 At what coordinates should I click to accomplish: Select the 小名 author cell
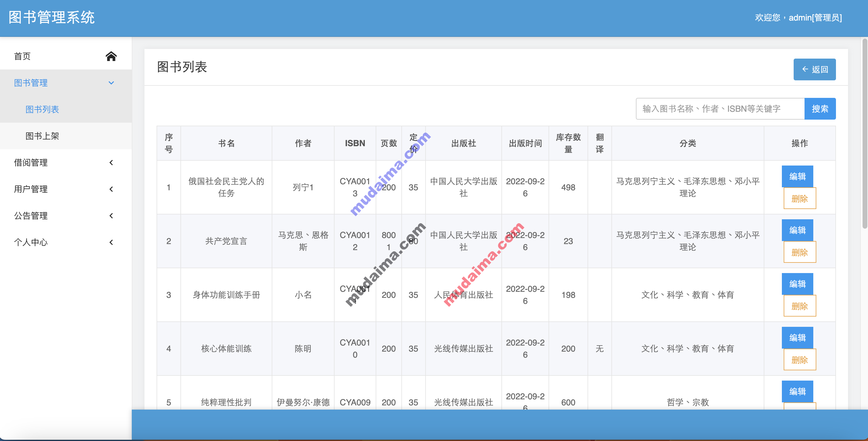(x=303, y=295)
